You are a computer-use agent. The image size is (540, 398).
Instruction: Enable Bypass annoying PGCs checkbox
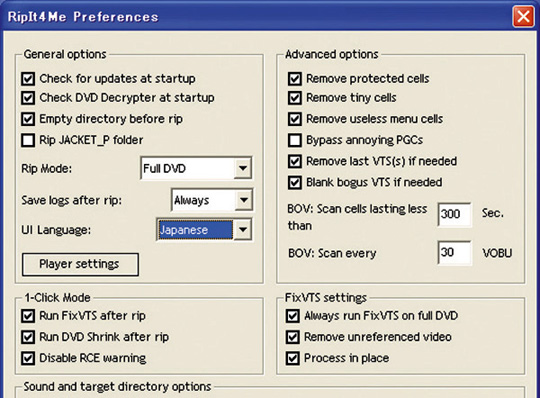(295, 140)
